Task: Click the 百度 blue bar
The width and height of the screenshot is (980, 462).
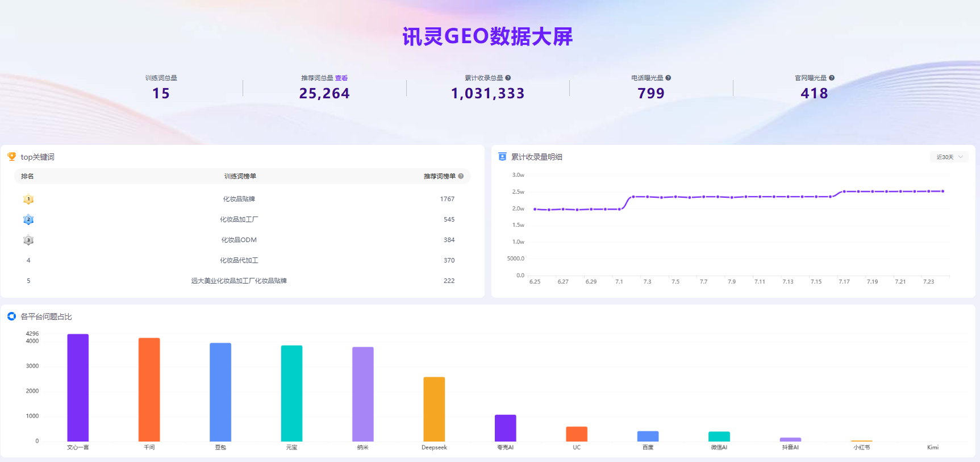Action: (x=648, y=436)
